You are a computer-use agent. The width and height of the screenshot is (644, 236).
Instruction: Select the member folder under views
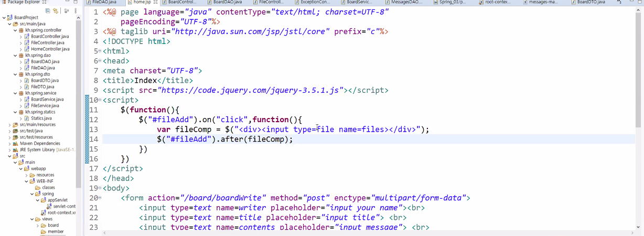(x=56, y=232)
